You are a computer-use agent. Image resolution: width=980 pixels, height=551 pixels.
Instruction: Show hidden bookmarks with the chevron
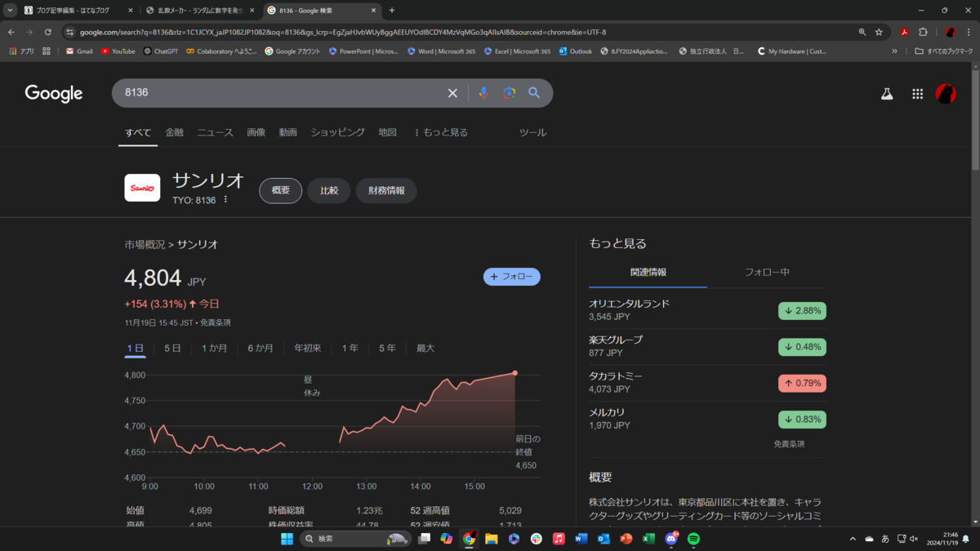895,51
